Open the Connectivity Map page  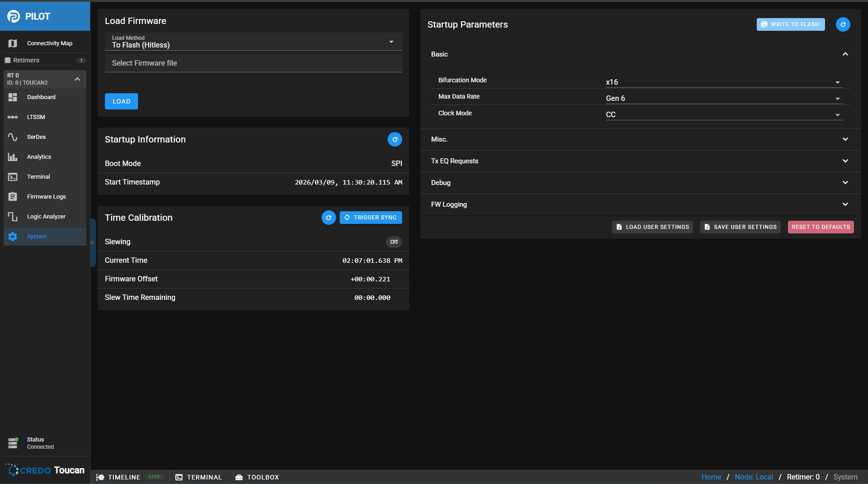coord(49,43)
